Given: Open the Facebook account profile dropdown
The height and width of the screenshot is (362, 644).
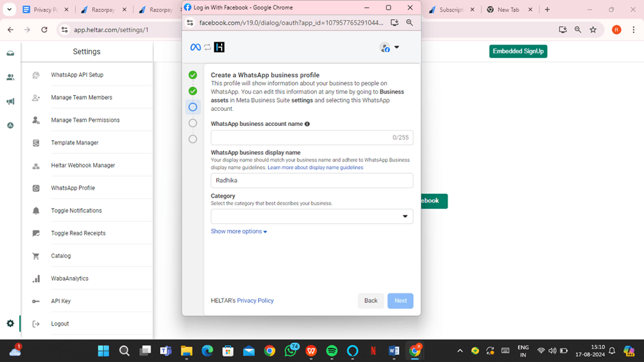Looking at the screenshot, I should click(x=389, y=47).
